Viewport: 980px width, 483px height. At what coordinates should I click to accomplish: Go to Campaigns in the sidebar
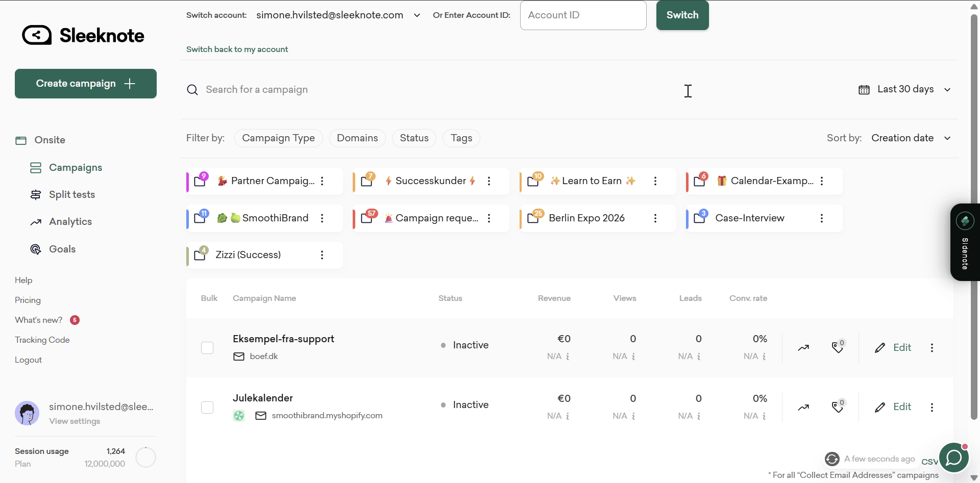pyautogui.click(x=76, y=168)
